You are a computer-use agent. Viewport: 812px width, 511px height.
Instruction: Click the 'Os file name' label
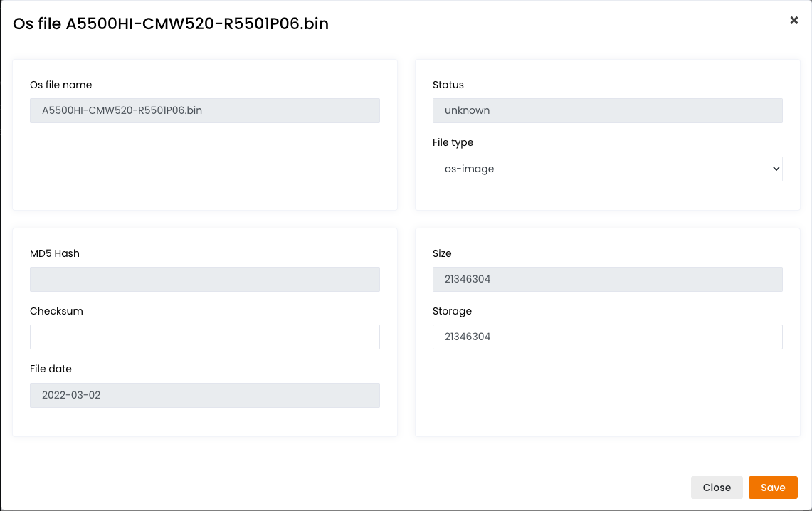(60, 85)
